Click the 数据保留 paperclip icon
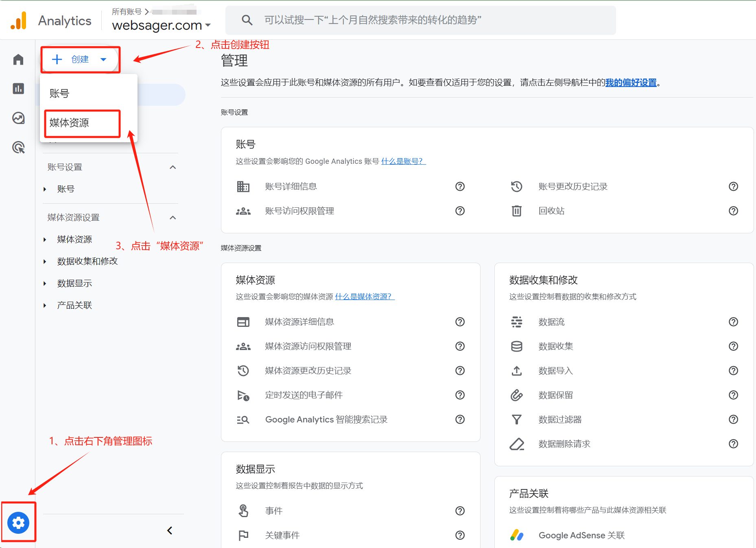 pyautogui.click(x=517, y=395)
